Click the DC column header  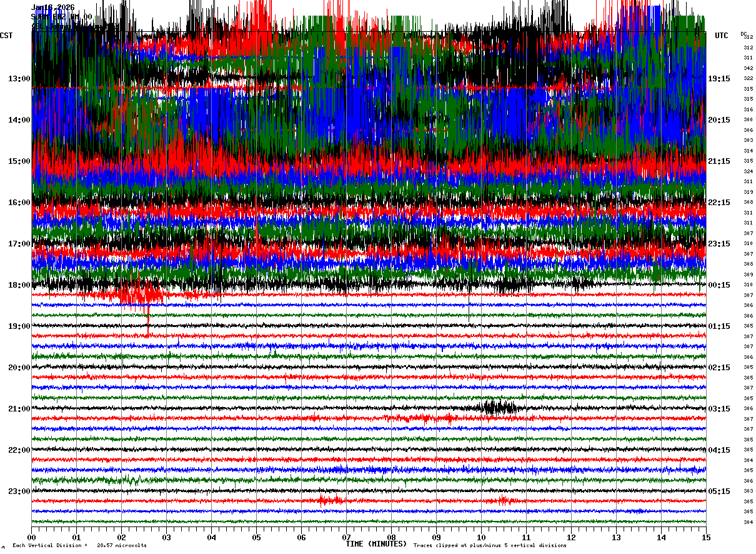coord(744,34)
